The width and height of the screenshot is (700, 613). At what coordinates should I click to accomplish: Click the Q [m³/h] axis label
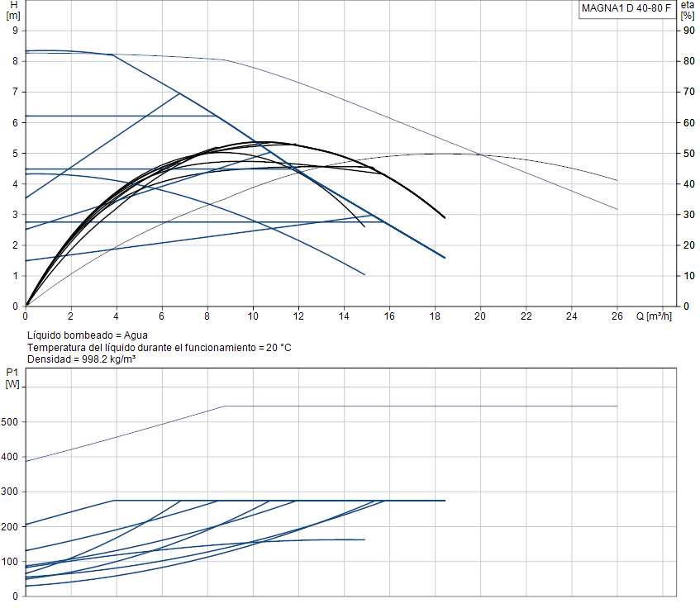[x=654, y=316]
